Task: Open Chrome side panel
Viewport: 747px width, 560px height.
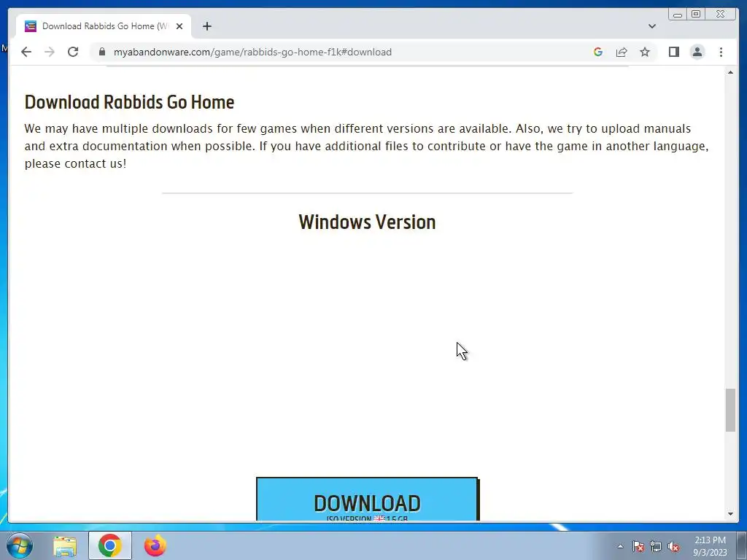Action: 673,52
